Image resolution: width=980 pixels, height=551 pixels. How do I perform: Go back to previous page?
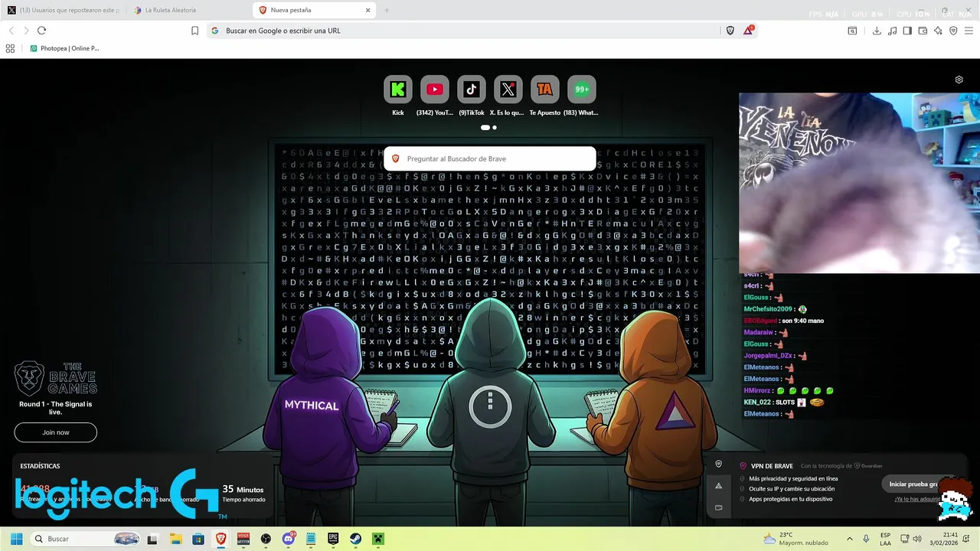pos(11,31)
